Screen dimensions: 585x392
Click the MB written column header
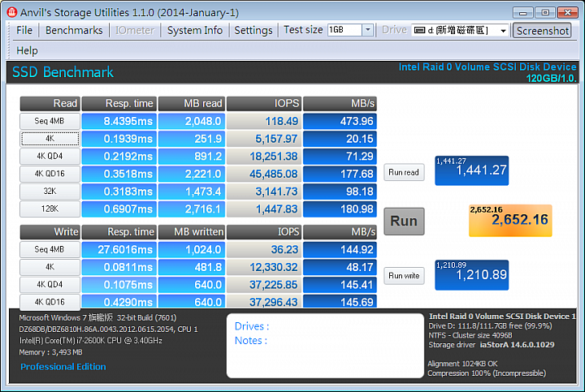192,232
